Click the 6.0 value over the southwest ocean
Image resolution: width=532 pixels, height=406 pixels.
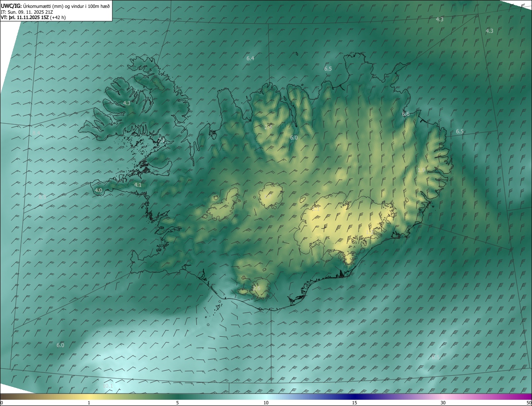pyautogui.click(x=60, y=345)
